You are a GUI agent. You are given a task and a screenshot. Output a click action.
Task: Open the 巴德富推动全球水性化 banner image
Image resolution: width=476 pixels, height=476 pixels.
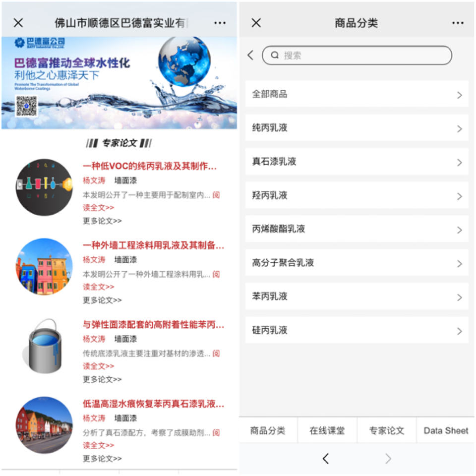119,83
